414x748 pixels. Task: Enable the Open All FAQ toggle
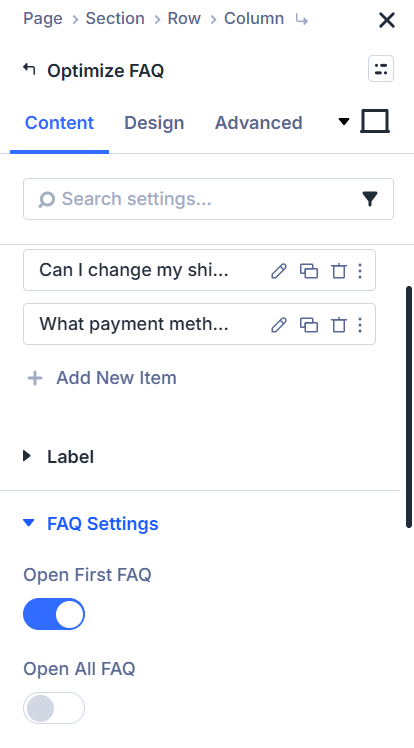54,708
